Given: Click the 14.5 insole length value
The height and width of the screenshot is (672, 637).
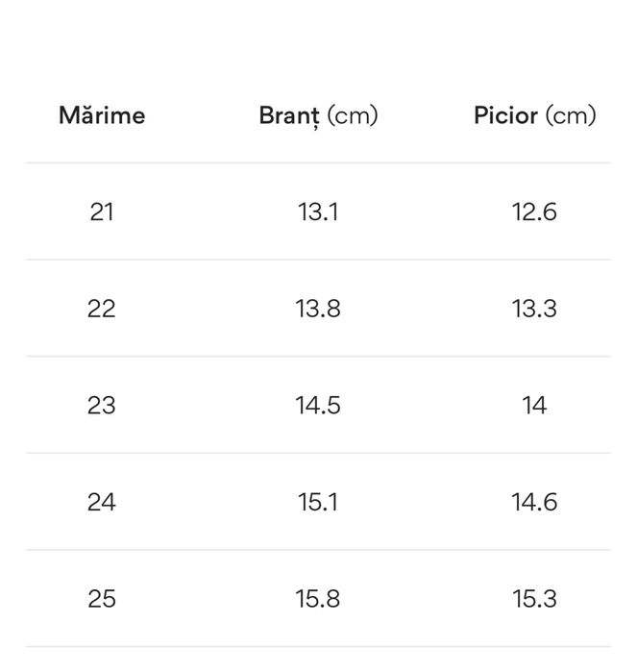Looking at the screenshot, I should click(318, 406).
